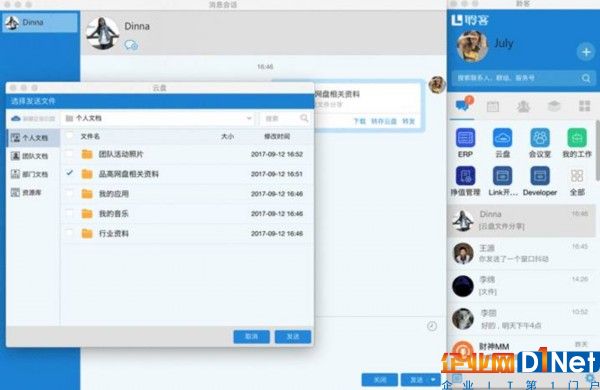Image resolution: width=600 pixels, height=390 pixels.
Task: Switch to the contacts tab icon
Action: (x=523, y=106)
